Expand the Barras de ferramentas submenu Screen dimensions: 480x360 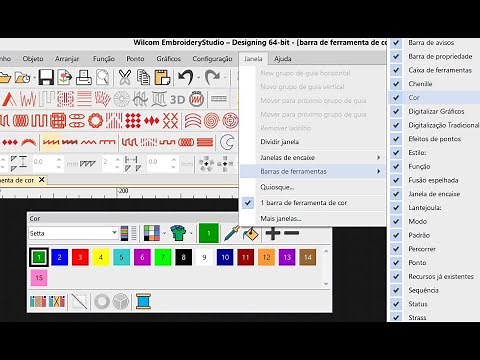(x=313, y=171)
